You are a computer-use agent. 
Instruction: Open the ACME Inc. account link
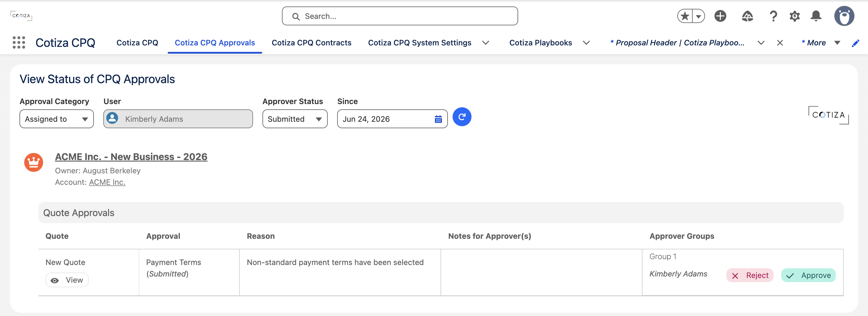[107, 182]
